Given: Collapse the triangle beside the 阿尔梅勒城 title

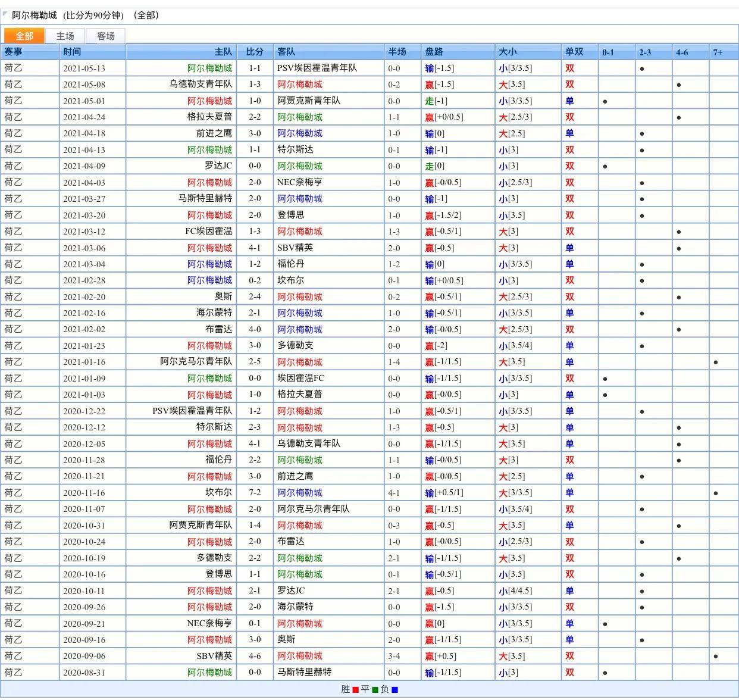Looking at the screenshot, I should coord(5,14).
